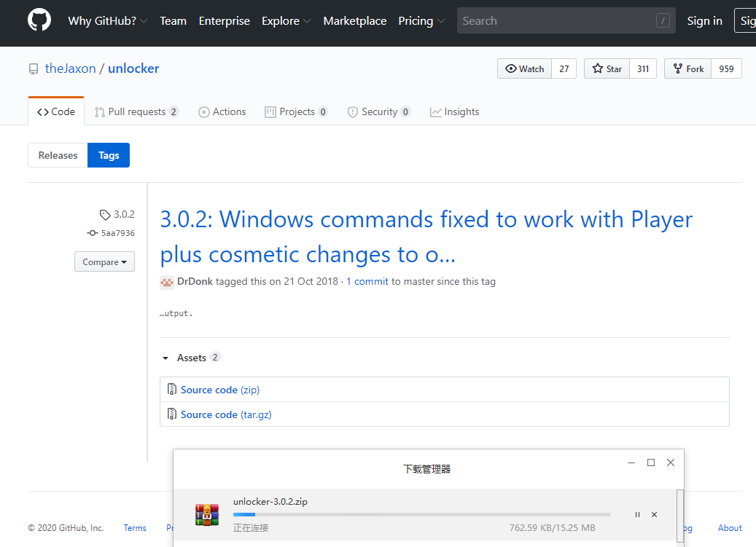Open theJaxon user profile link
This screenshot has width=756, height=547.
(x=71, y=68)
